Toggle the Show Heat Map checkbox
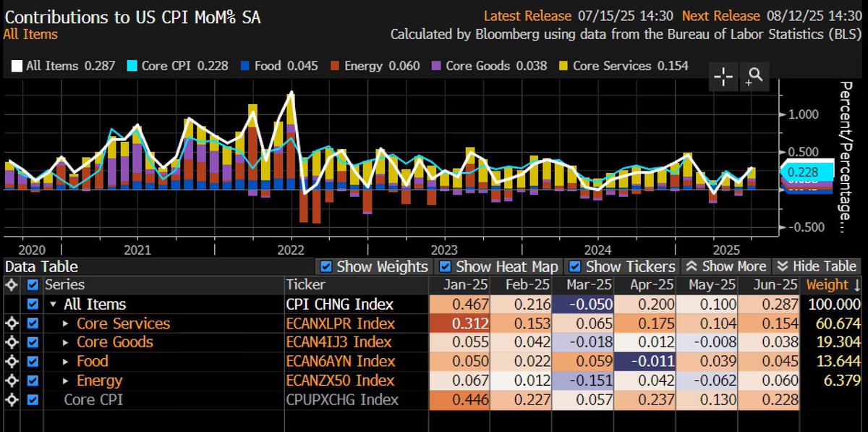 (x=446, y=266)
